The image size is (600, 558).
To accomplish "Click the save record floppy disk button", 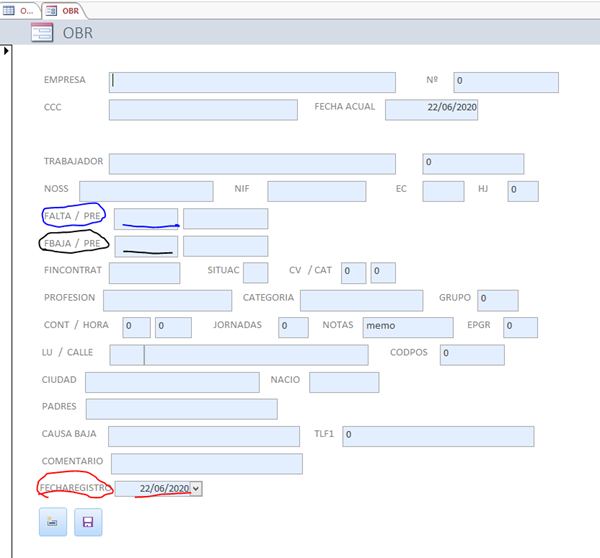I will (88, 522).
